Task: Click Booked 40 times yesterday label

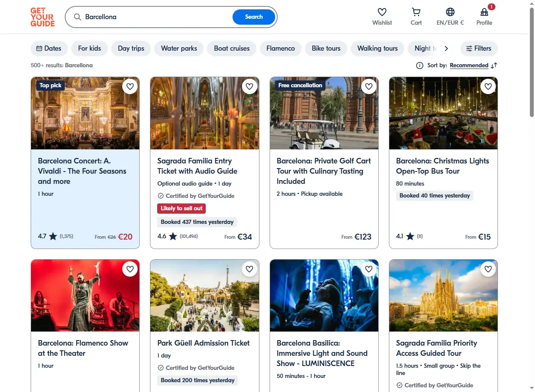Action: tap(434, 196)
